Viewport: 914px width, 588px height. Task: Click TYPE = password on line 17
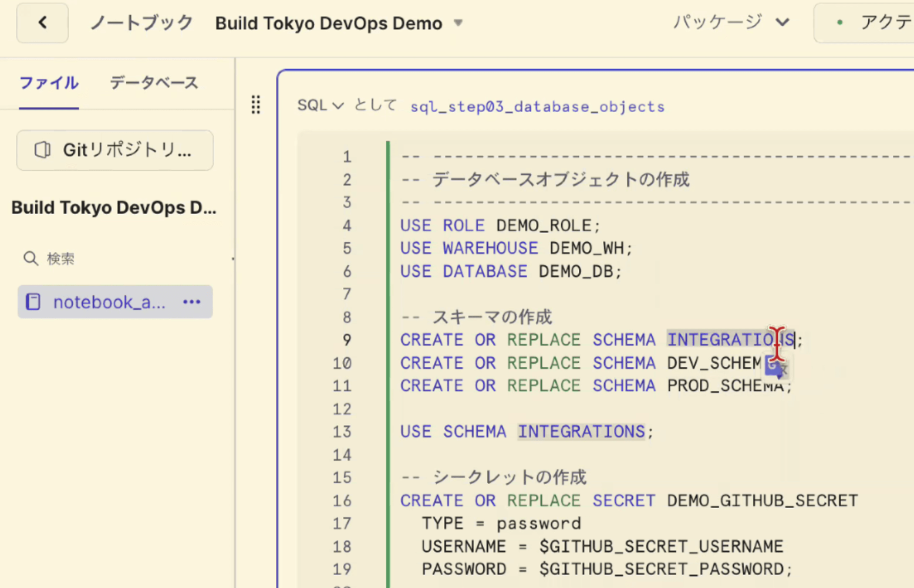pos(501,523)
